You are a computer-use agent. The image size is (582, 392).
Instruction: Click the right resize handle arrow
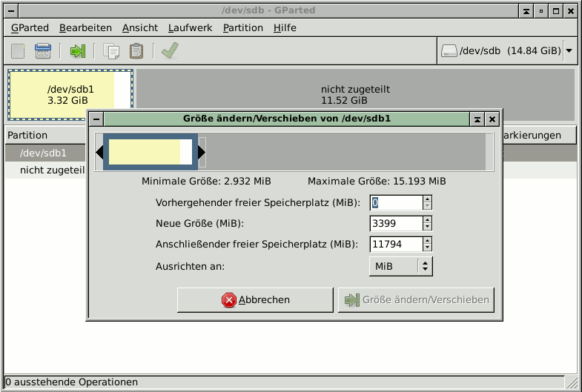[x=201, y=152]
